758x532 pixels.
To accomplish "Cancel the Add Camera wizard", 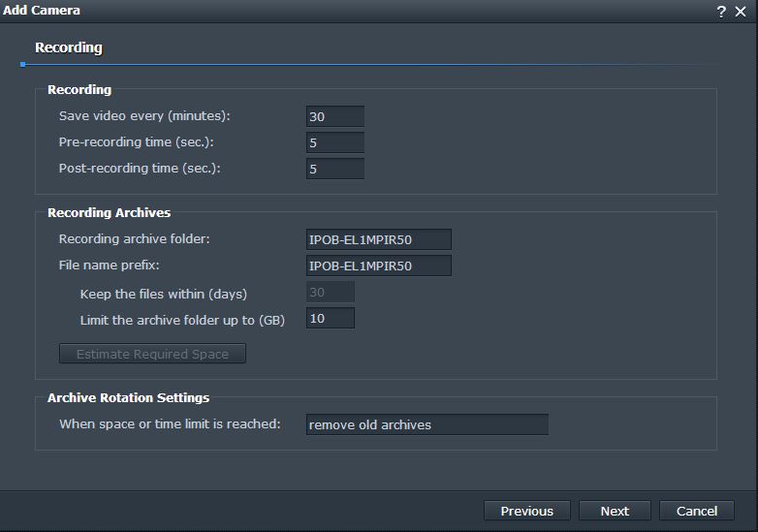I will 697,511.
